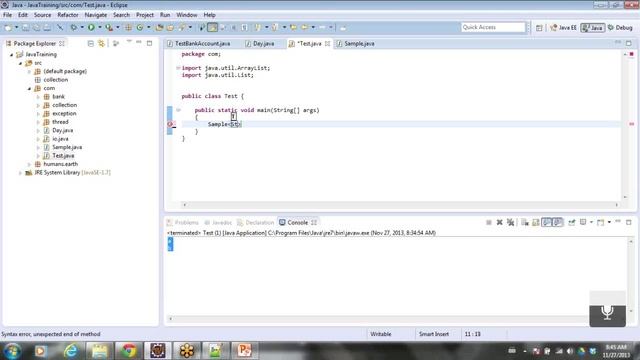640x360 pixels.
Task: Click the Save toolbar icon
Action: point(26,28)
